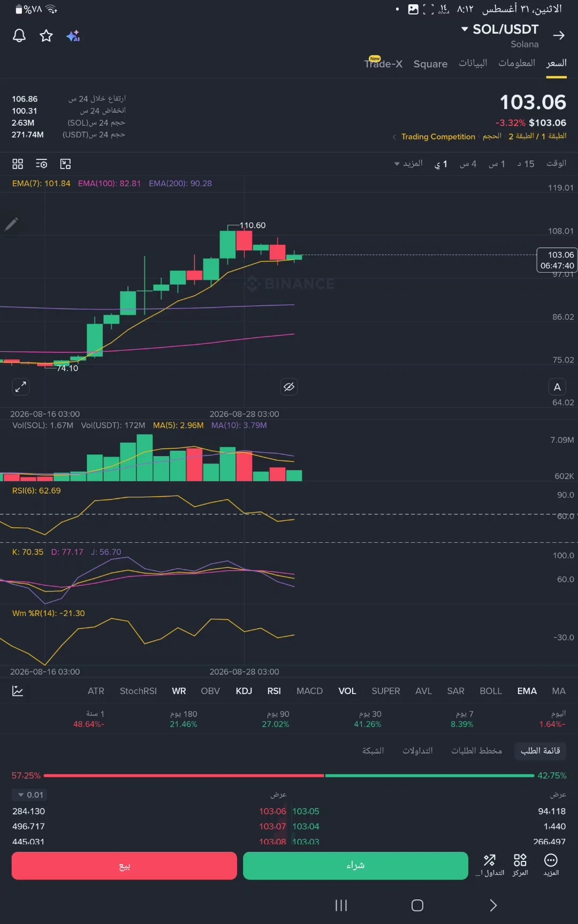The width and height of the screenshot is (578, 924).
Task: Open the قائمة الطلب order book tab
Action: pos(540,751)
